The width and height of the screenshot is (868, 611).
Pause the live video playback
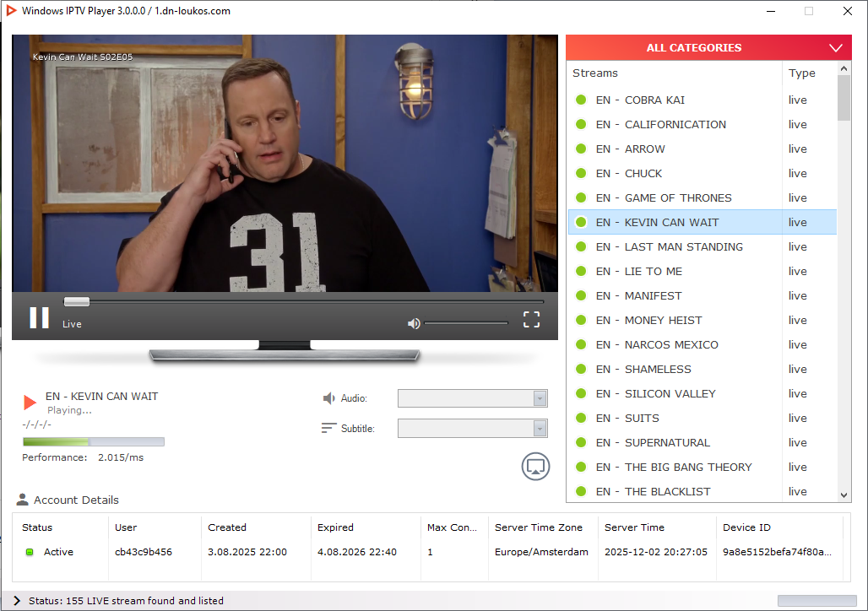[x=39, y=318]
